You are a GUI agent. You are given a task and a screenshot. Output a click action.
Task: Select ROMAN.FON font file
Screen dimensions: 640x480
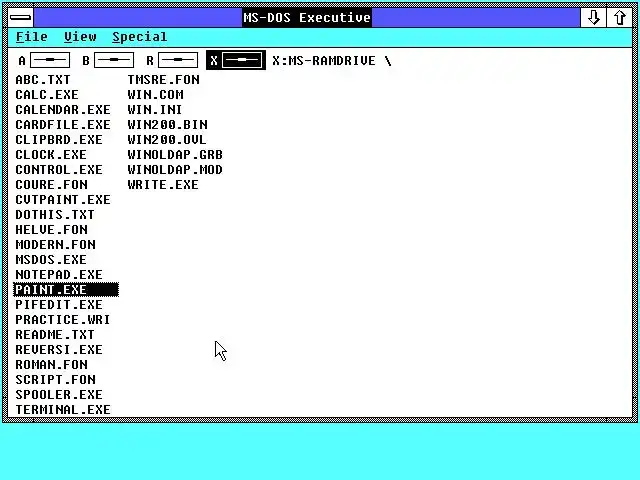click(51, 365)
